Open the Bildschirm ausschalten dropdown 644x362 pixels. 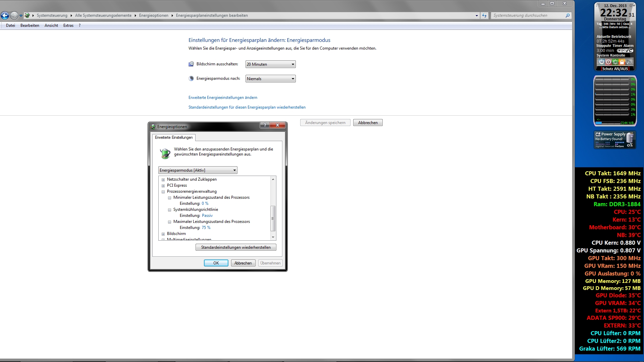coord(270,64)
